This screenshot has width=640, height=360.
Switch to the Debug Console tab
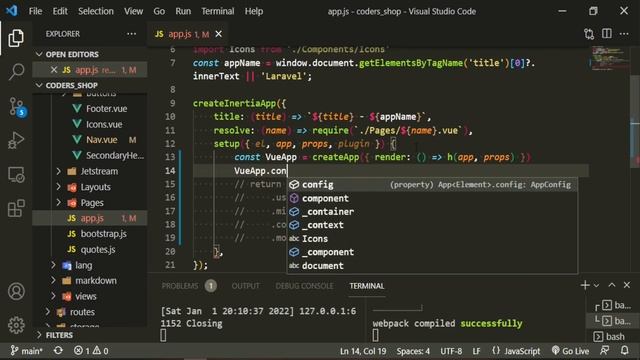[304, 286]
